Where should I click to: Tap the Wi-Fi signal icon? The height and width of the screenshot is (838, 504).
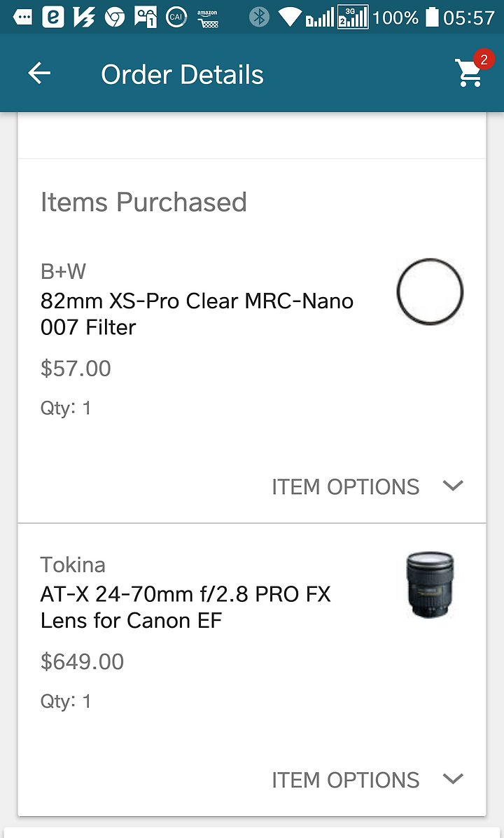(288, 17)
